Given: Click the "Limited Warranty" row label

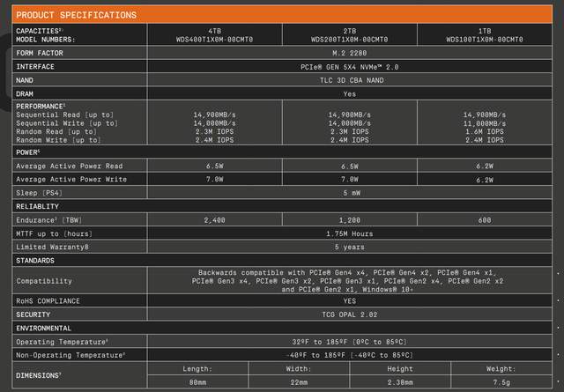Looking at the screenshot, I should pyautogui.click(x=52, y=247).
